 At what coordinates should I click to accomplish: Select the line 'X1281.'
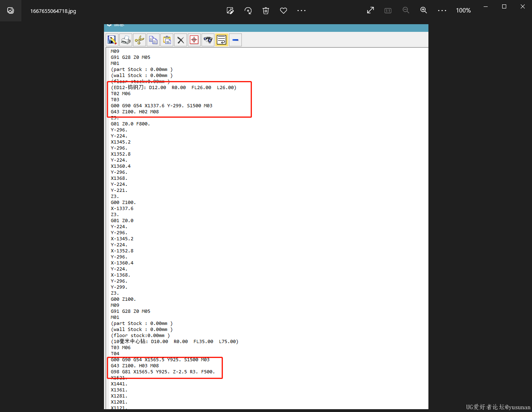point(119,396)
